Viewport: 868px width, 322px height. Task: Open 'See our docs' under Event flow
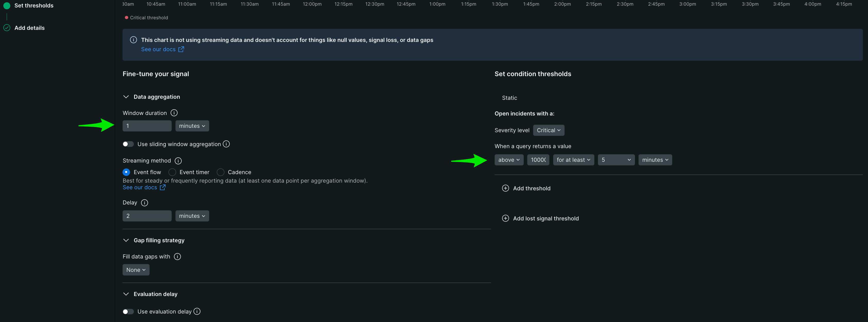click(141, 187)
